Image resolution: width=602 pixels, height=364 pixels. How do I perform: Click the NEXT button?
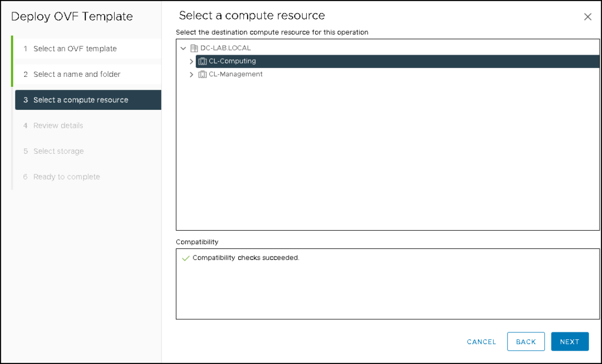tap(570, 341)
